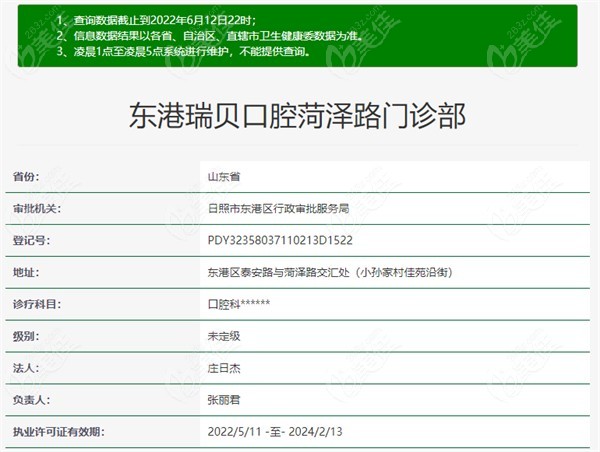The width and height of the screenshot is (600, 452).
Task: Click the 法人 label
Action: pos(26,368)
